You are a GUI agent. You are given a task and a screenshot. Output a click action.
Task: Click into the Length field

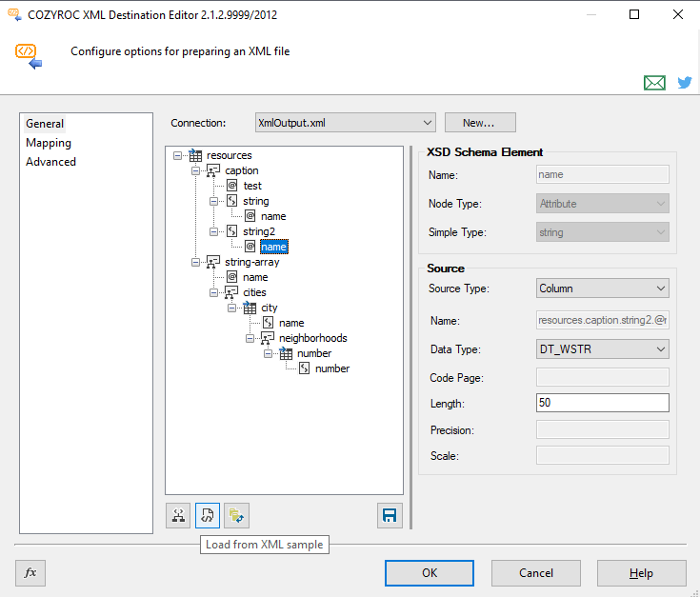click(x=602, y=403)
